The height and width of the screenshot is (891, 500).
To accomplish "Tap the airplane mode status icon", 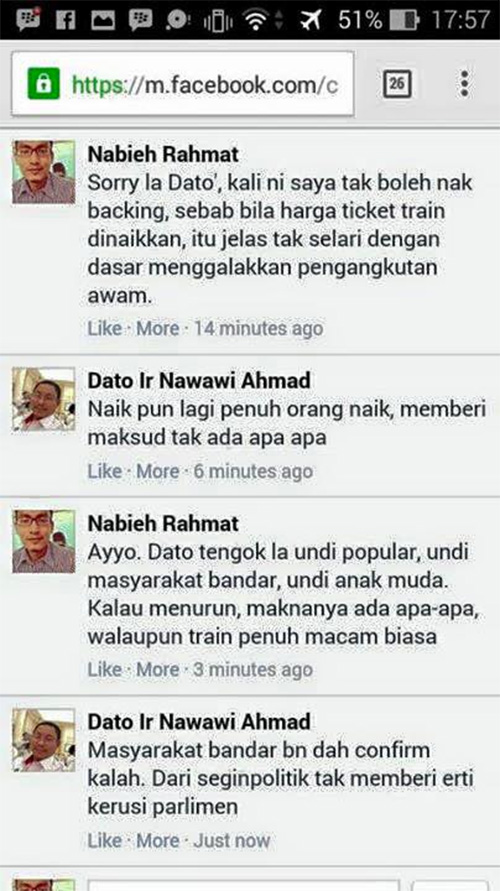I will pos(311,20).
